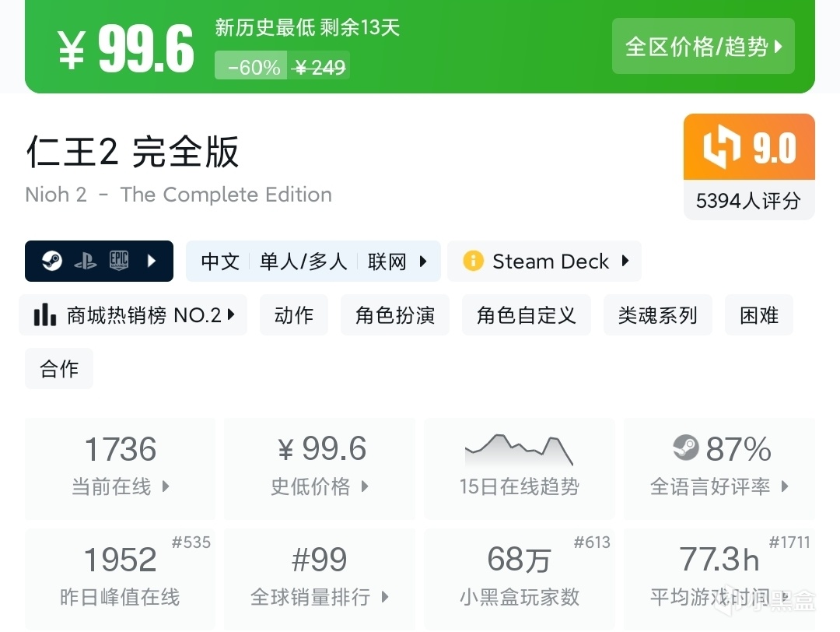The width and height of the screenshot is (840, 632).
Task: Expand the 中文 单人/多人 联网 details
Action: pyautogui.click(x=313, y=261)
